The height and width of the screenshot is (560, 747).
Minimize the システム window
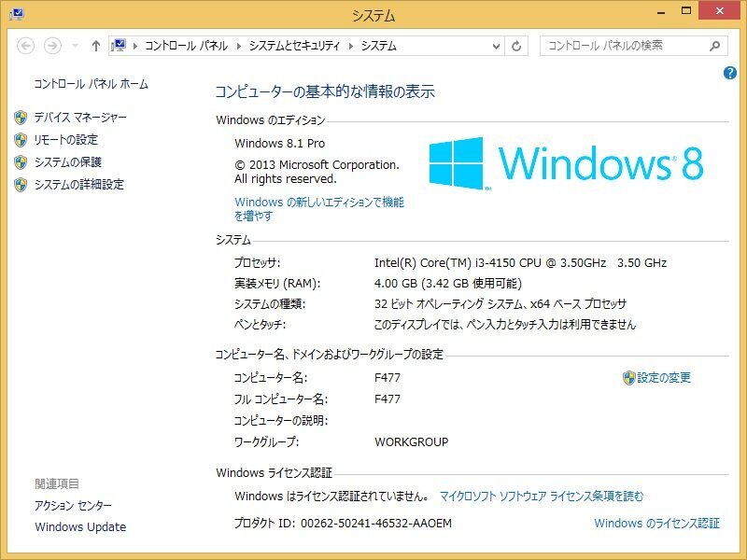point(661,12)
